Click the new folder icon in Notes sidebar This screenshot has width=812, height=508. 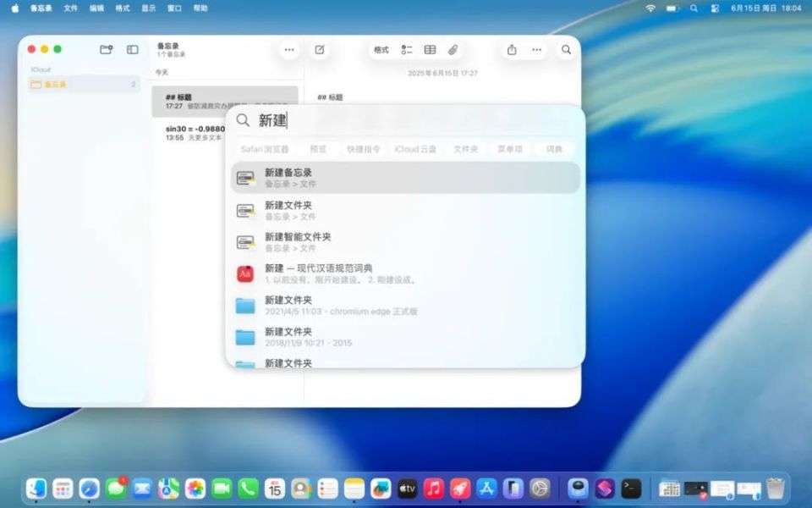[107, 49]
